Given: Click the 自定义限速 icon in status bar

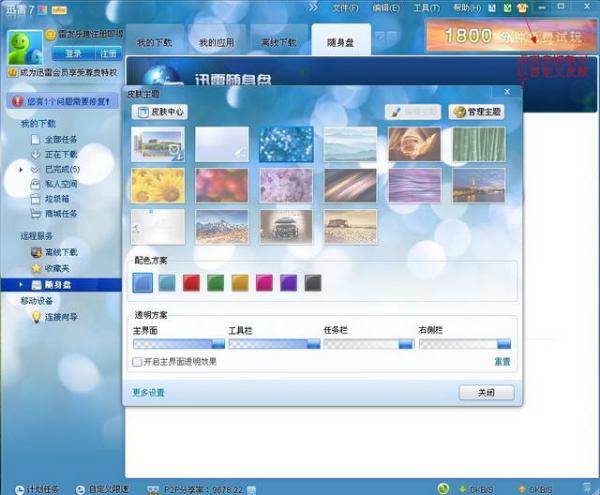Looking at the screenshot, I should pos(80,489).
